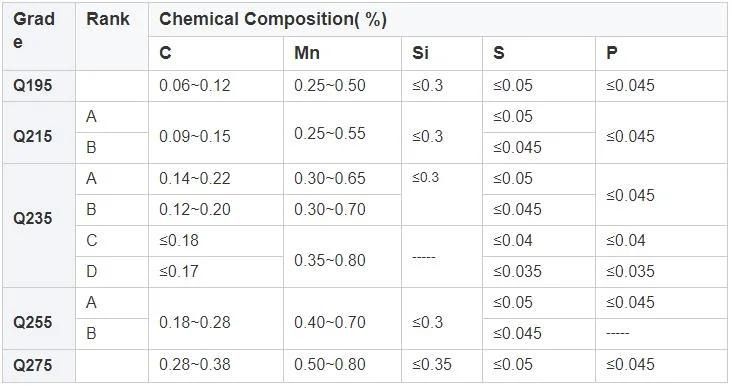Click the Q275 grade cell
This screenshot has height=386, width=732.
point(39,365)
